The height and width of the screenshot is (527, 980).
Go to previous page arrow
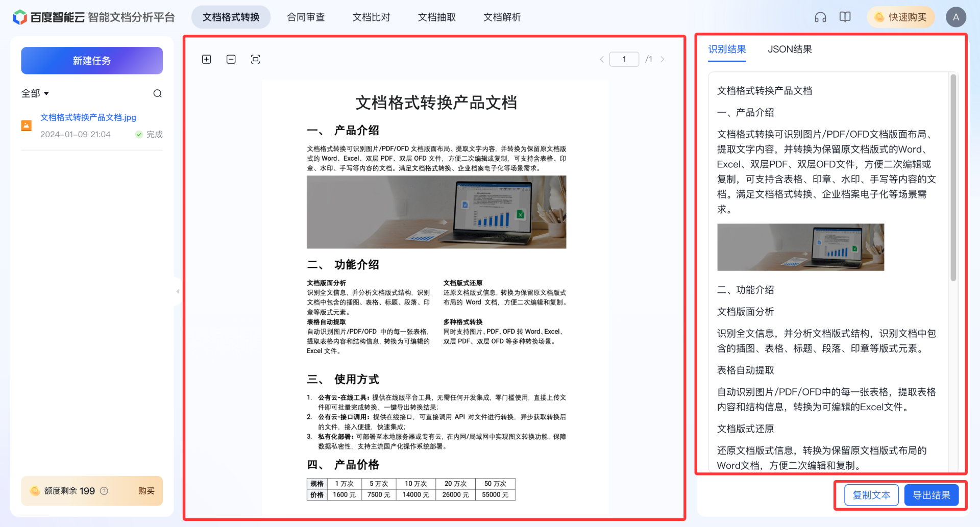pyautogui.click(x=602, y=59)
